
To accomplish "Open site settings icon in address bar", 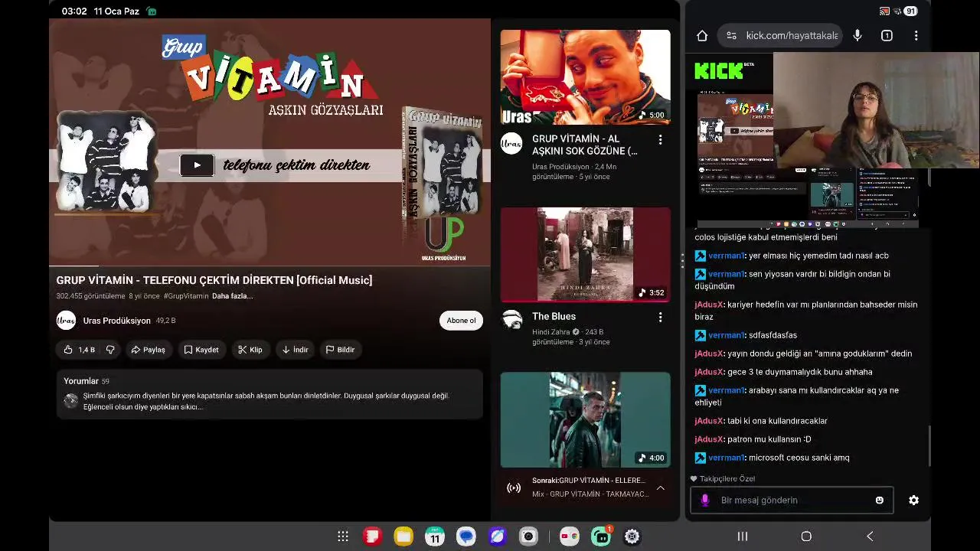I will (731, 35).
